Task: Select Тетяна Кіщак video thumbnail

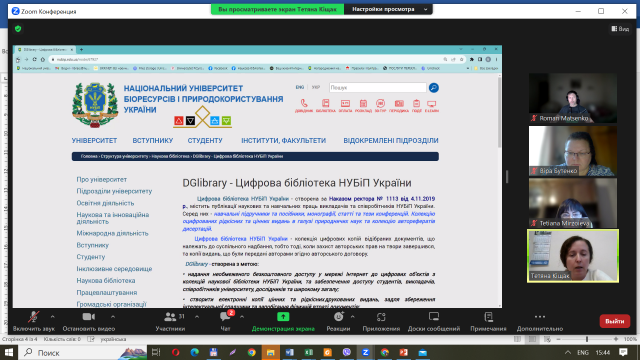Action: coord(573,256)
